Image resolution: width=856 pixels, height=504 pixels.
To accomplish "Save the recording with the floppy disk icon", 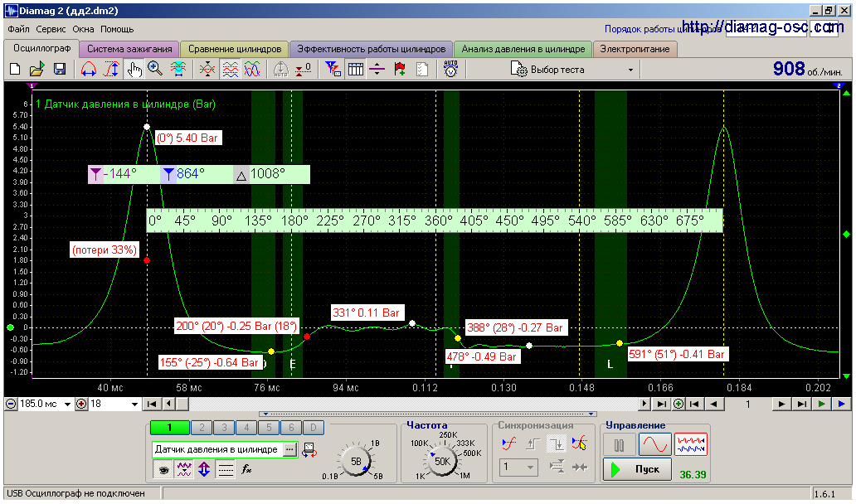I will [x=60, y=69].
